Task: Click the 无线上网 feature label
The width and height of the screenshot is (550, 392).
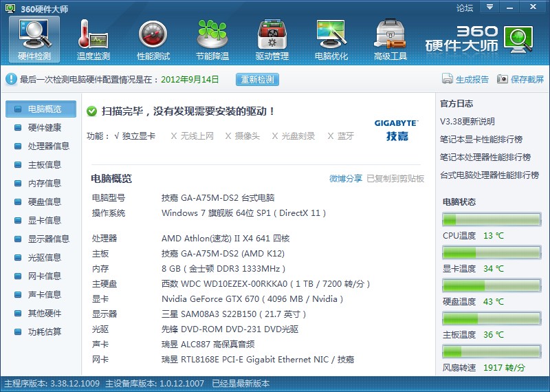Action: [197, 136]
